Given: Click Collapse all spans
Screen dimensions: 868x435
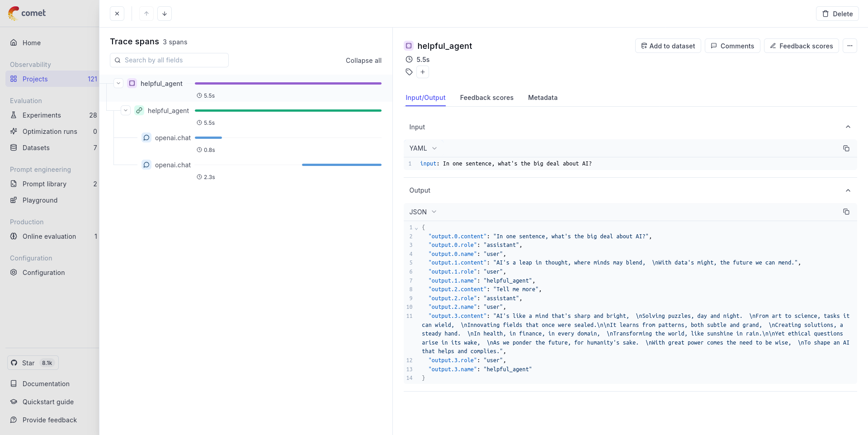Looking at the screenshot, I should 363,61.
